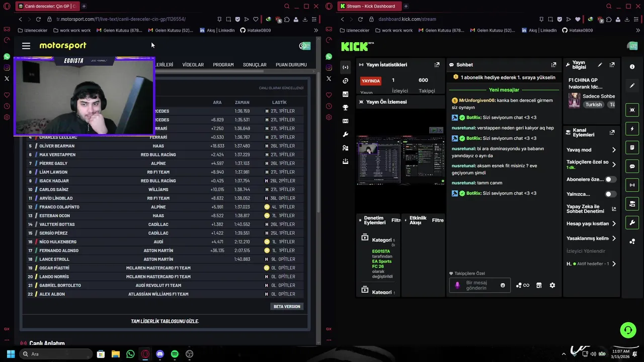This screenshot has width=644, height=362.
Task: Expand Yasaklanmış kelimeler setting
Action: pyautogui.click(x=614, y=238)
